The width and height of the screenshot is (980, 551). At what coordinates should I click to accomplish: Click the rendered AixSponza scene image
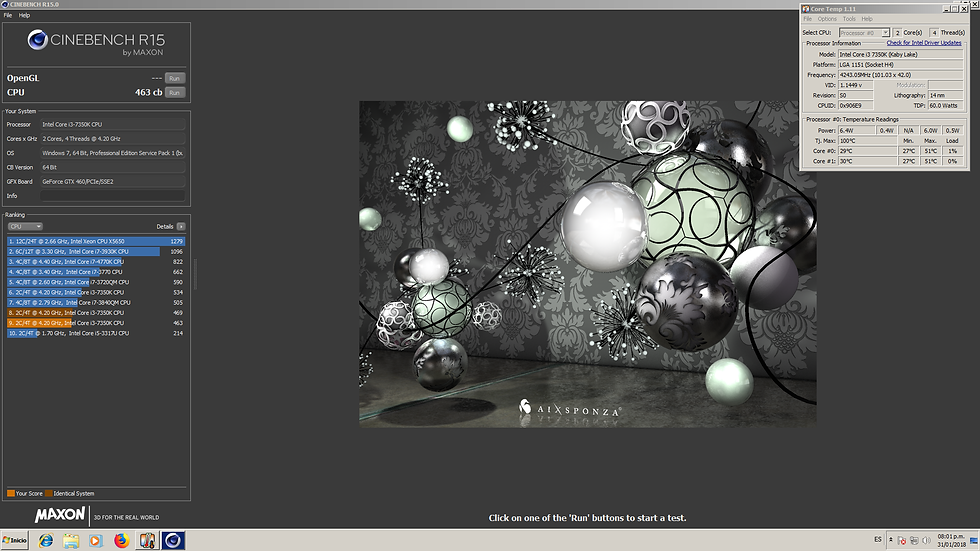[x=588, y=264]
